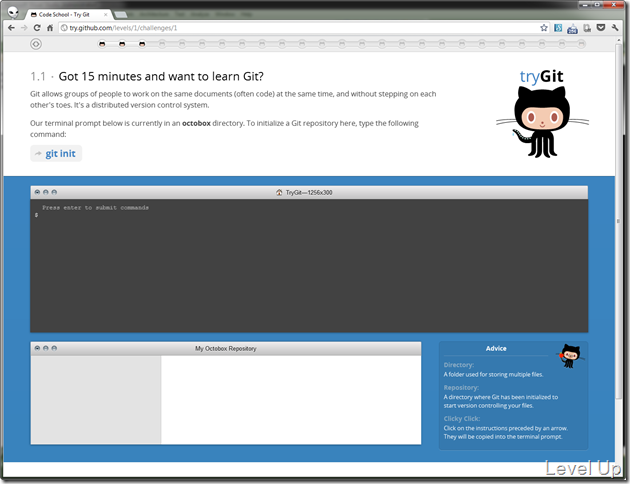The width and height of the screenshot is (630, 484).
Task: Click the house icon in TryGit terminal title
Action: pyautogui.click(x=279, y=192)
